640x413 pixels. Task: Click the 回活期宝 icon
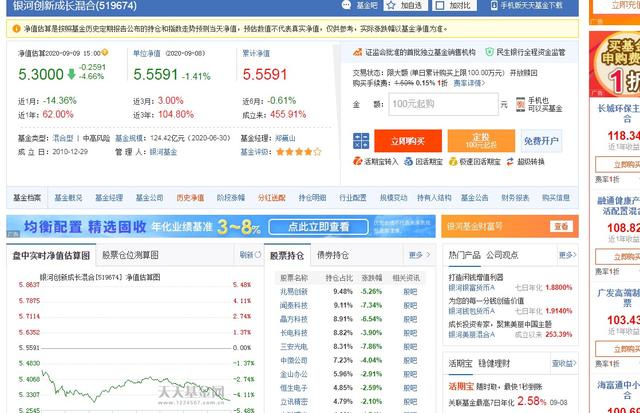[407, 161]
